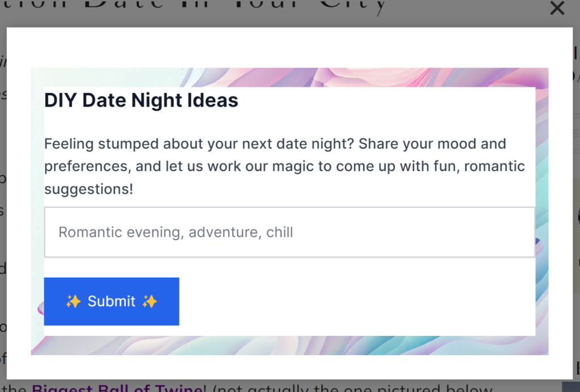The width and height of the screenshot is (580, 392).
Task: Focus the Romantic evening, adventure, chill field
Action: [289, 232]
